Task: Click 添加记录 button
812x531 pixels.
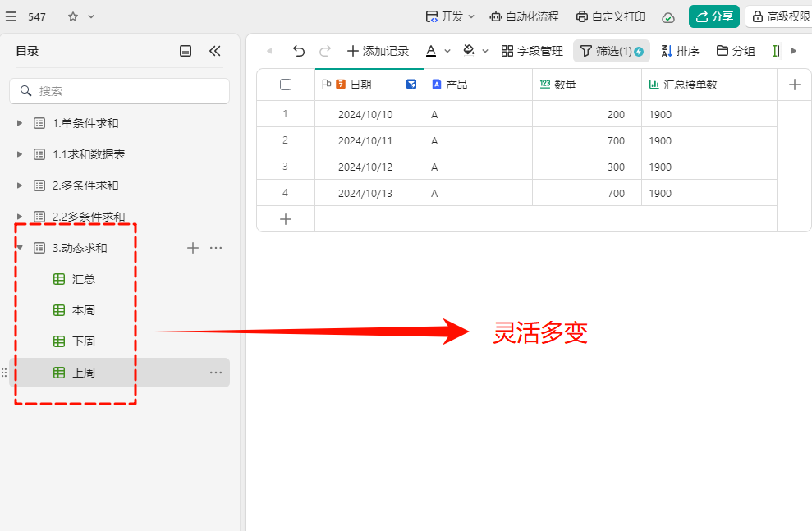Action: (378, 51)
